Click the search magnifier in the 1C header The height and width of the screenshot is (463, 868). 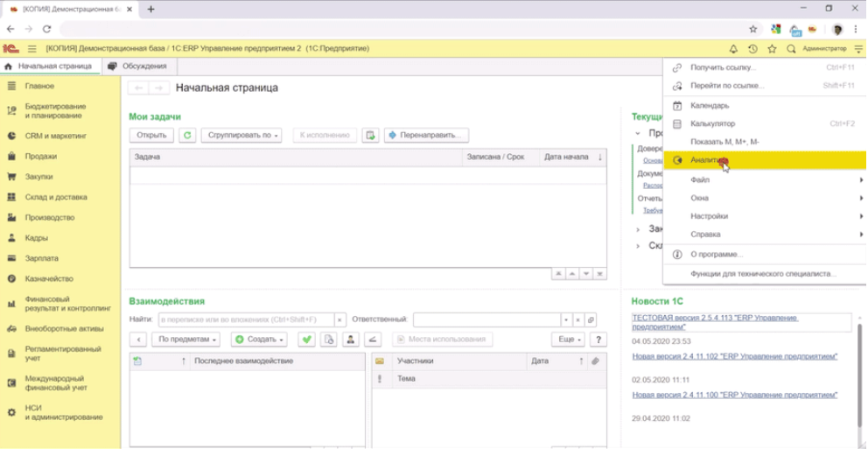pos(791,49)
